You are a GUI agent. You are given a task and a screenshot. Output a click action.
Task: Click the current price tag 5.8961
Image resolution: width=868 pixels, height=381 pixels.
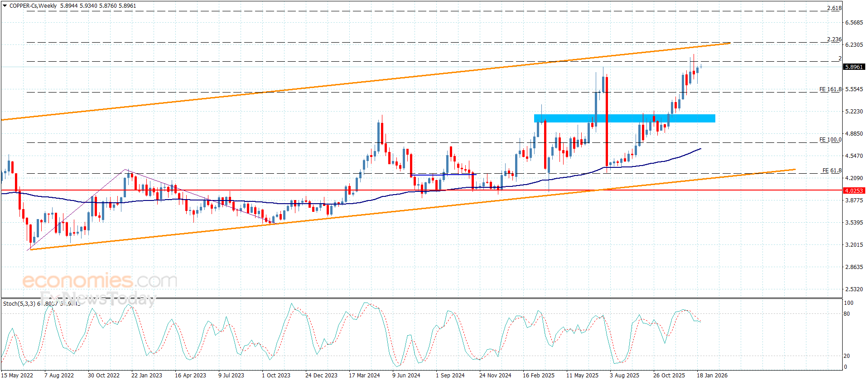pyautogui.click(x=854, y=67)
